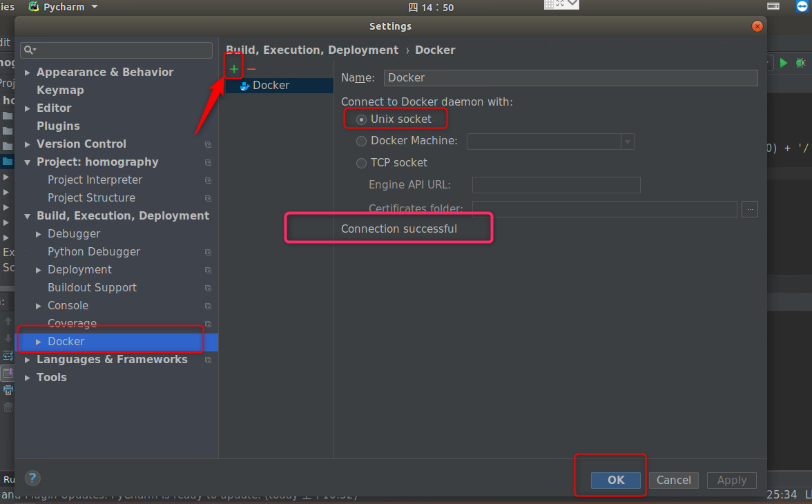Click the Docker whale icon in the list
This screenshot has width=812, height=504.
pos(245,86)
